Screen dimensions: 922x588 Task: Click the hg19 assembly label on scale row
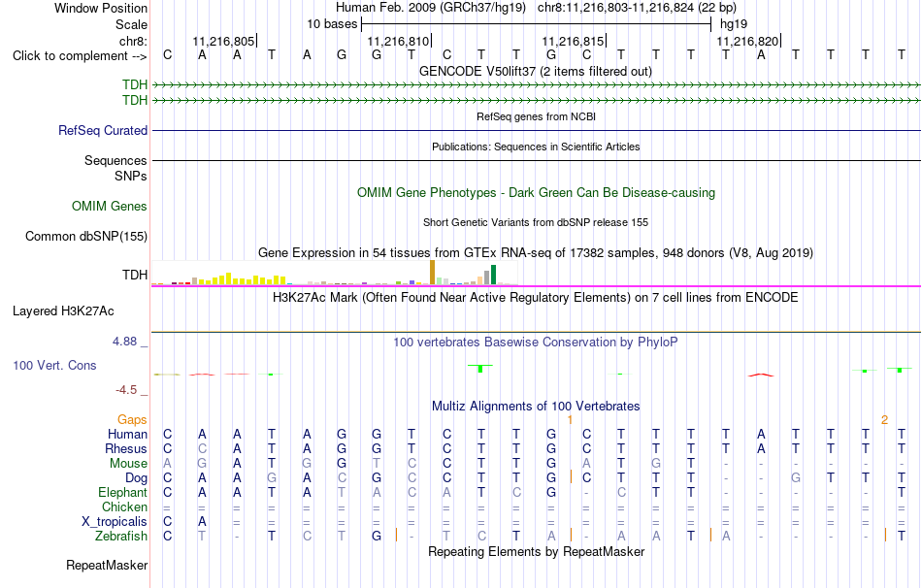tap(734, 24)
